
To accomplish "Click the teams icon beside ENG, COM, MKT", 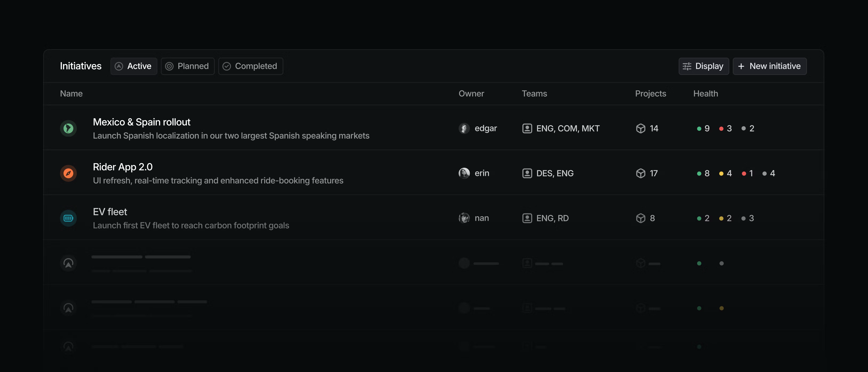I will [527, 129].
